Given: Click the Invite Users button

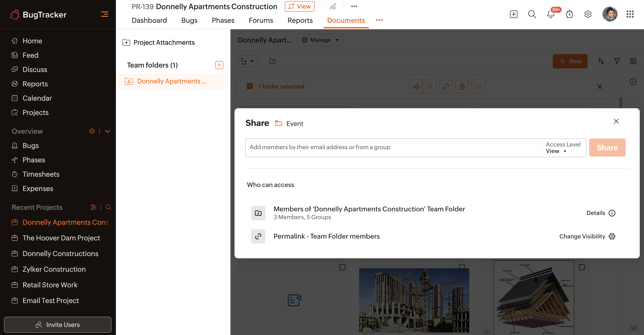Looking at the screenshot, I should [x=58, y=324].
